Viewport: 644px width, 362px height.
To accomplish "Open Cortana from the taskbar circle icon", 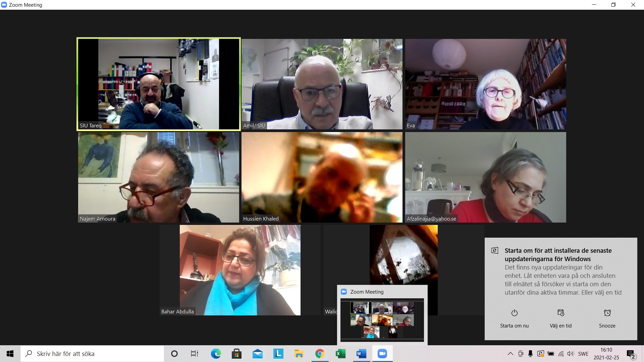I will point(174,354).
